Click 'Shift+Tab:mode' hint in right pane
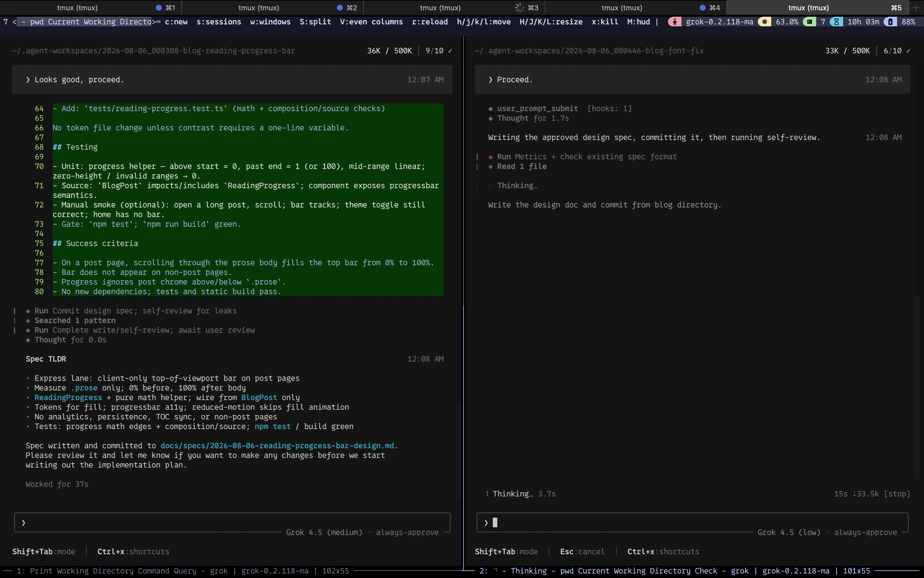 point(506,552)
